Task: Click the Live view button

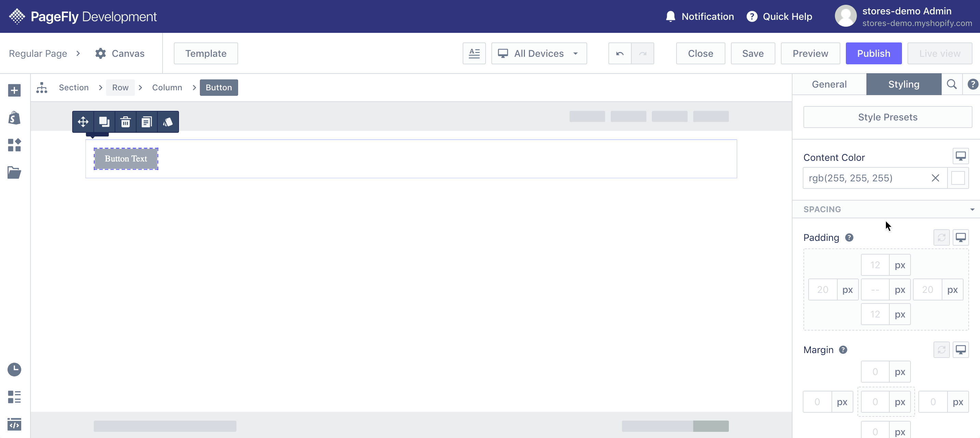Action: (x=939, y=53)
